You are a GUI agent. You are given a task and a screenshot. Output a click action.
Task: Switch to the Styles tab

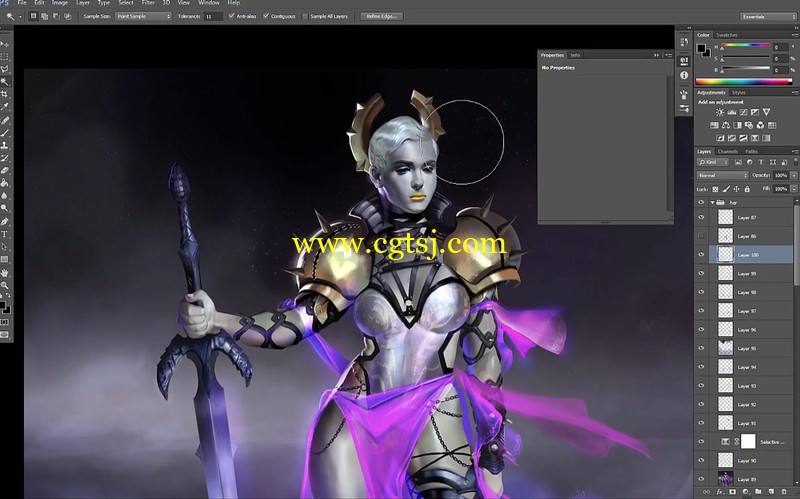click(x=739, y=93)
